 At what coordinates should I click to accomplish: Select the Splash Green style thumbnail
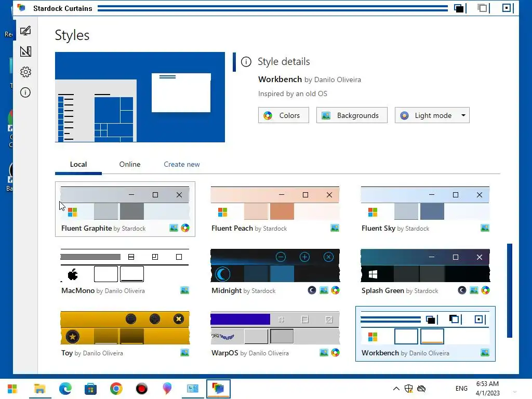(x=425, y=265)
